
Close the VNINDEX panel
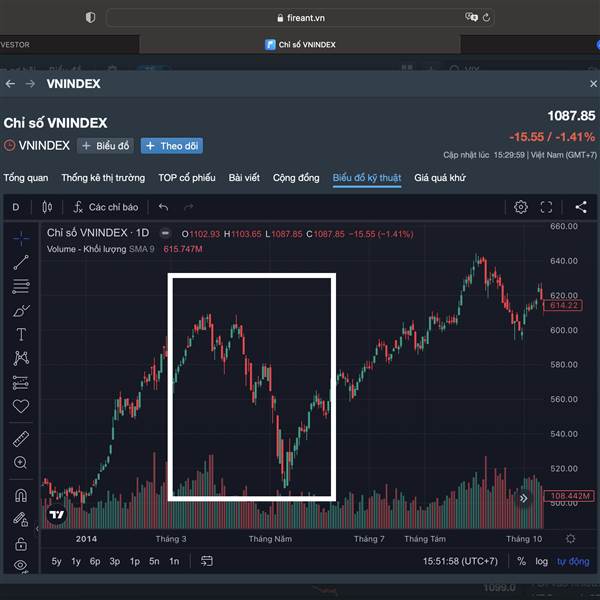pyautogui.click(x=593, y=83)
